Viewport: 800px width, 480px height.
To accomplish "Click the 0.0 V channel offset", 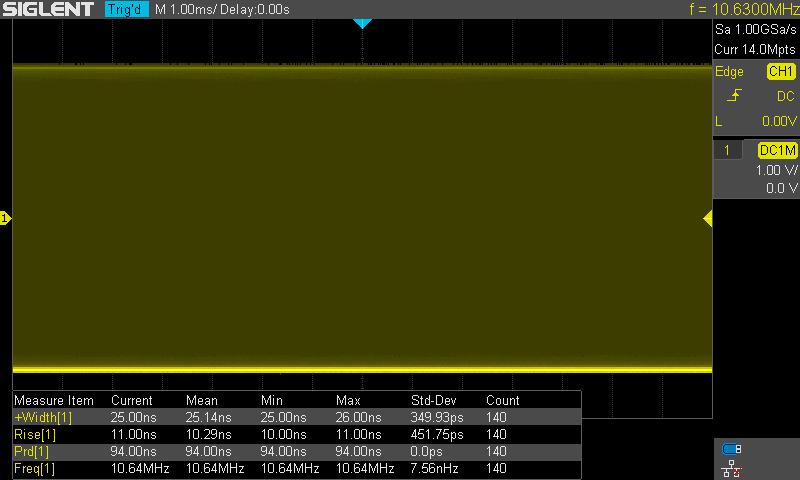I will (x=782, y=189).
